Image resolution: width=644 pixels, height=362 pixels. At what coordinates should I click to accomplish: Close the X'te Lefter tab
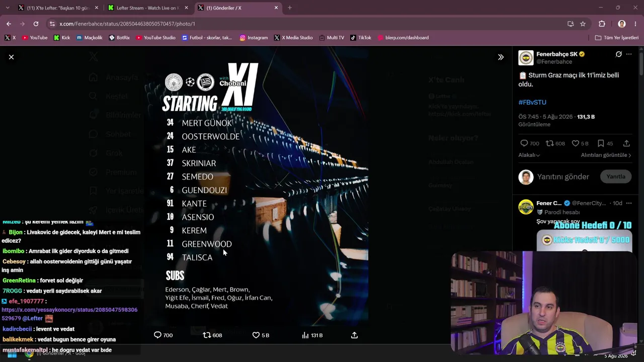coord(97,8)
